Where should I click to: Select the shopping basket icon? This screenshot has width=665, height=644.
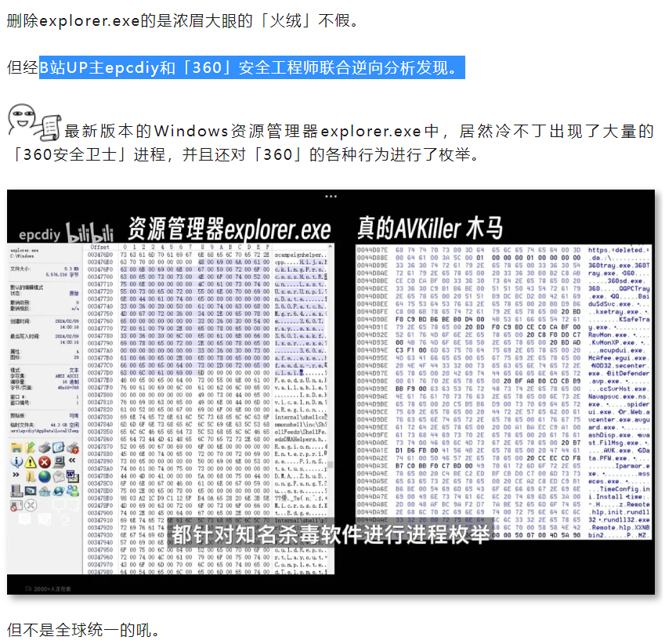[45, 491]
